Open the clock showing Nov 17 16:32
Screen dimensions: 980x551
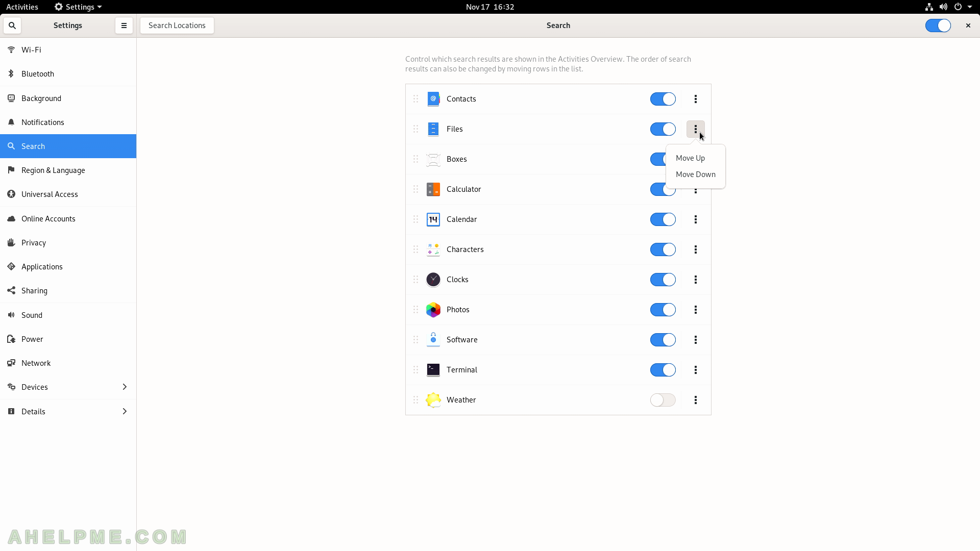pos(490,7)
